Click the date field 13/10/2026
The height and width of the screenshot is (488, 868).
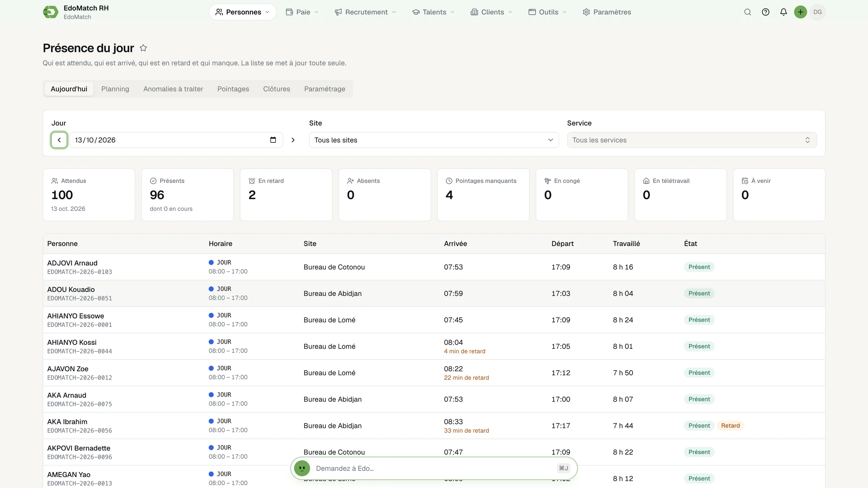(x=176, y=140)
